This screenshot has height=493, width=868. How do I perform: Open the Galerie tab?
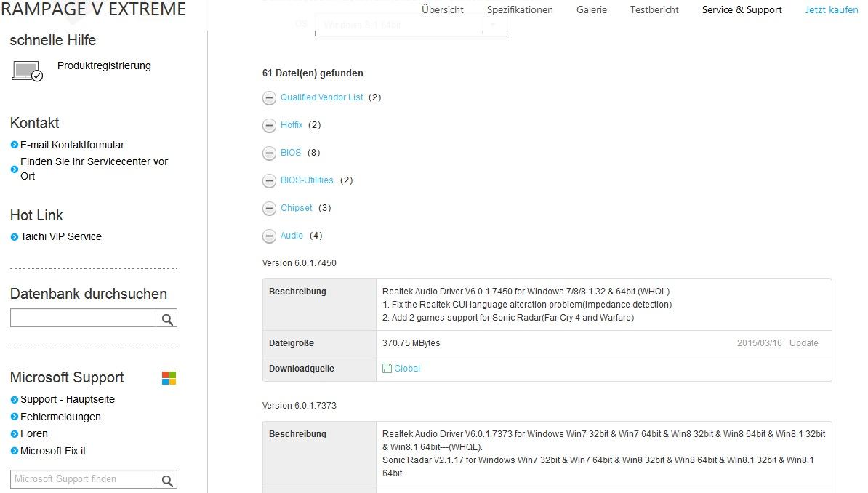pos(591,10)
